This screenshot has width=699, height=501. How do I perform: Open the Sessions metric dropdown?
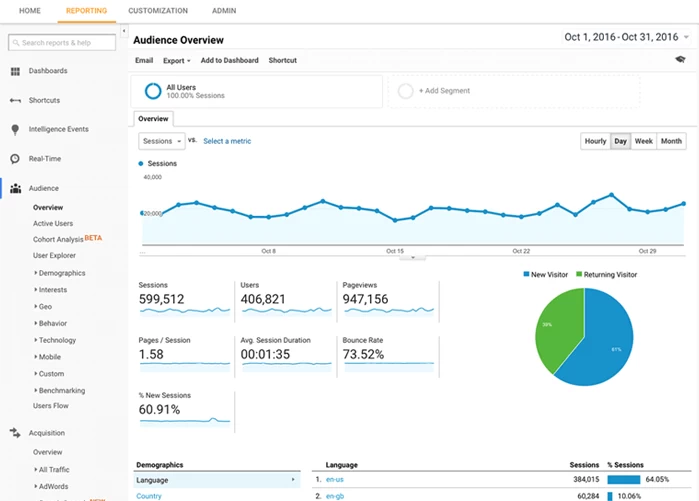[x=161, y=141]
